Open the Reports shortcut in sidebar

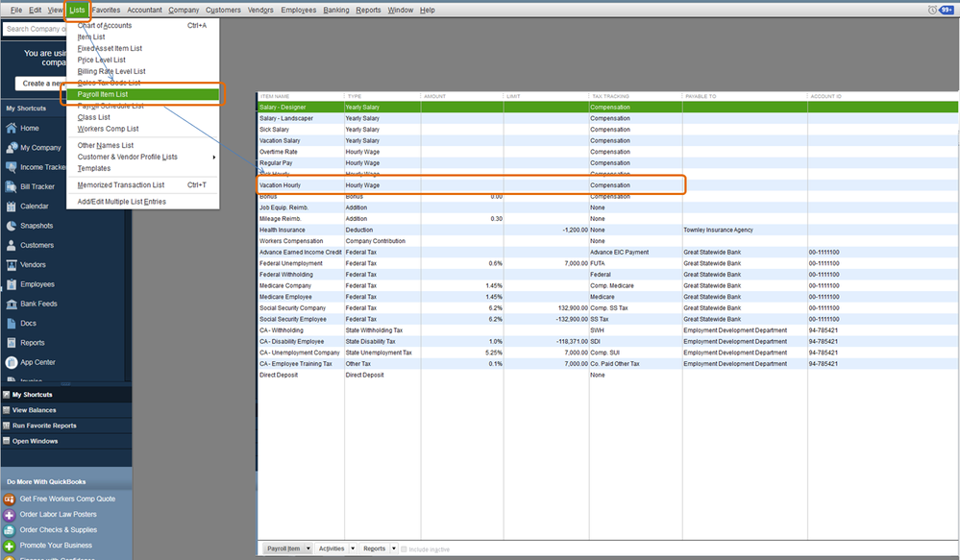coord(26,343)
